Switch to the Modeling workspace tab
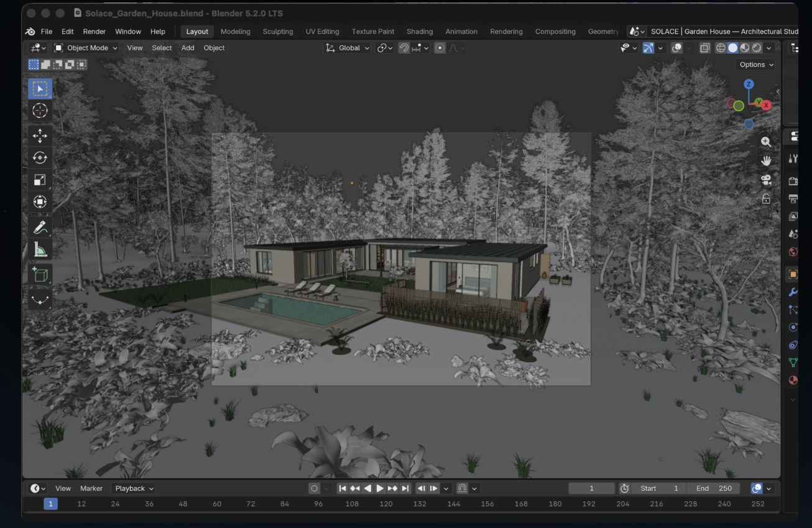This screenshot has height=528, width=812. pos(236,32)
